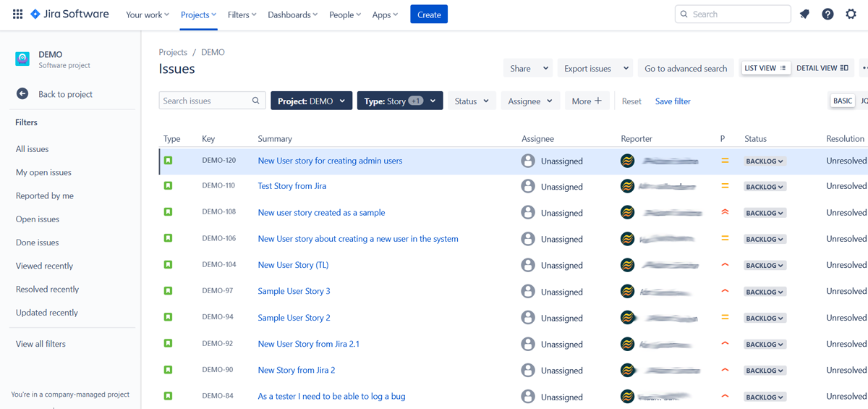
Task: Click the Jira Software logo
Action: click(69, 14)
